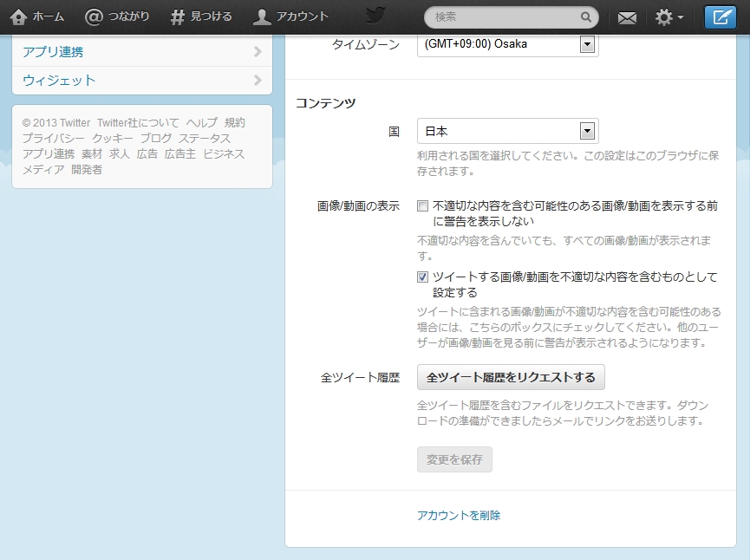The height and width of the screenshot is (560, 750).
Task: Select ウィジェット in the sidebar
Action: coord(142,81)
